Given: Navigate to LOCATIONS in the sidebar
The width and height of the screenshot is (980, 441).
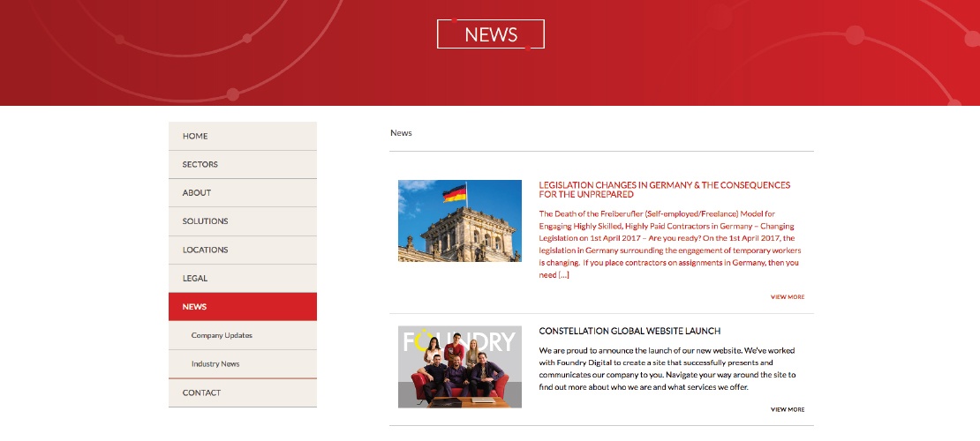Looking at the screenshot, I should 243,250.
